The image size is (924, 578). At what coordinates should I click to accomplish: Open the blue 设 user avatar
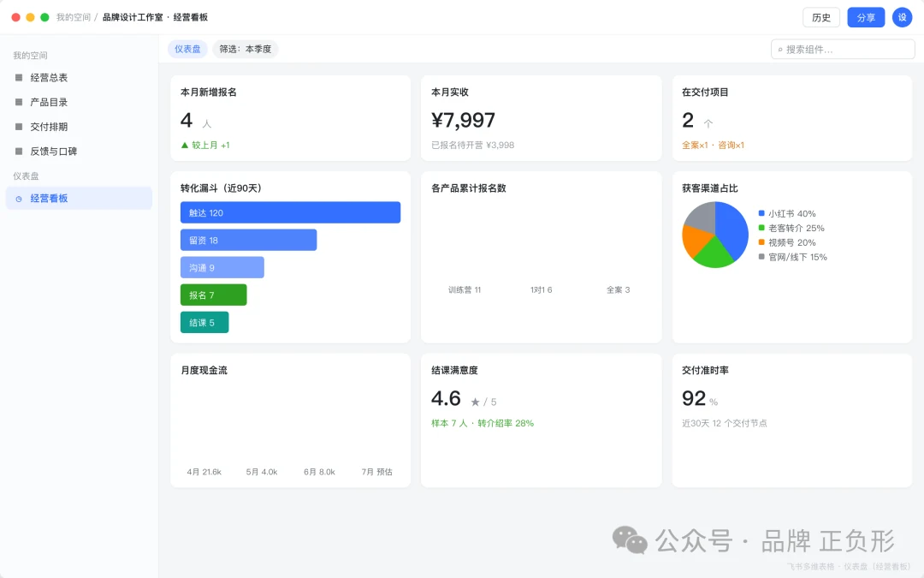903,17
